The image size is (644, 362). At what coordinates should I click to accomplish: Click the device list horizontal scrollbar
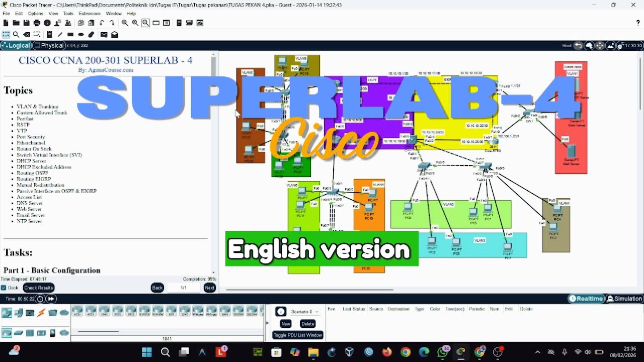[x=98, y=331]
